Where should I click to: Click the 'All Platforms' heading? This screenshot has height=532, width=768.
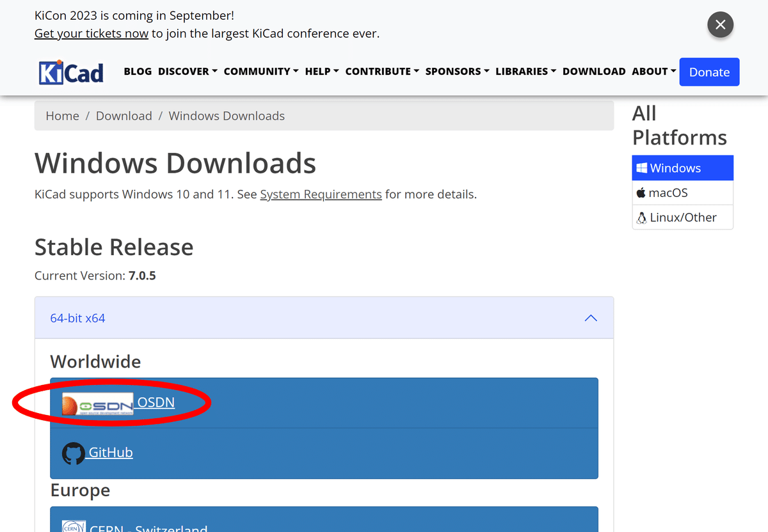tap(680, 125)
